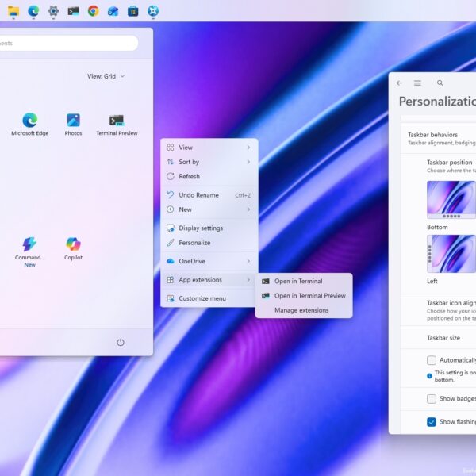Image resolution: width=476 pixels, height=476 pixels.
Task: Open the Settings gear on the taskbar
Action: [53, 11]
